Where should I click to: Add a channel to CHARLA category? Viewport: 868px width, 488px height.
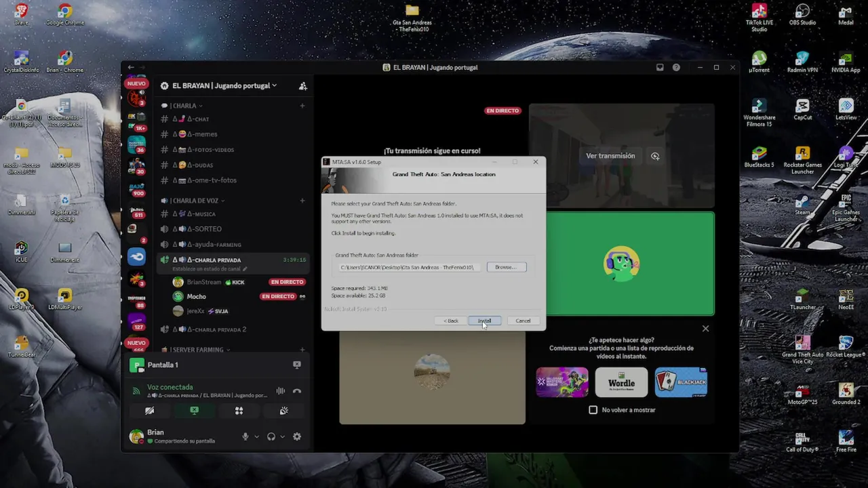pyautogui.click(x=302, y=106)
